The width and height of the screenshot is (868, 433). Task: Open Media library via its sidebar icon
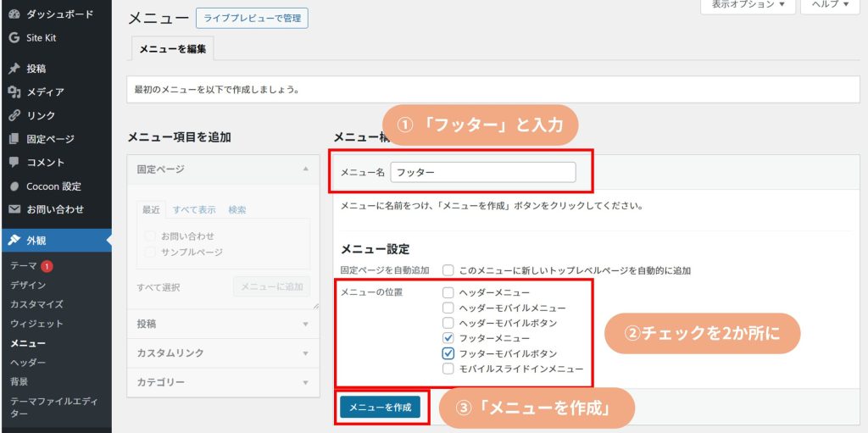(x=14, y=92)
